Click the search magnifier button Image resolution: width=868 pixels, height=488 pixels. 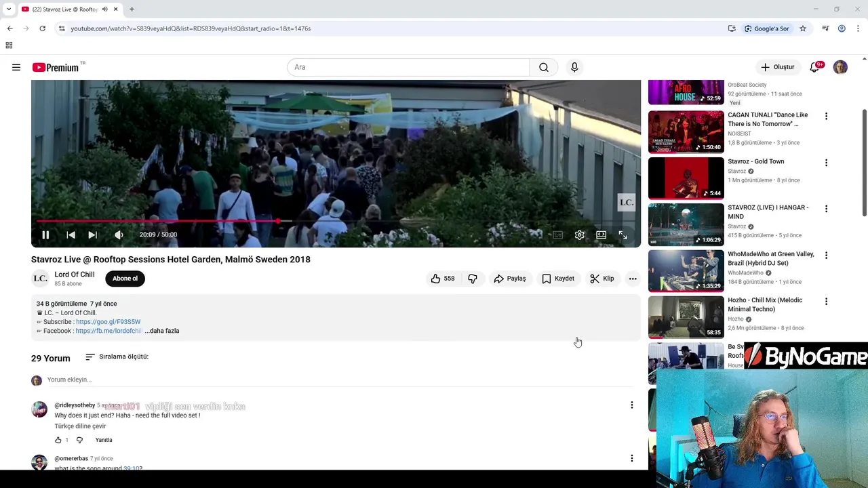pos(544,67)
